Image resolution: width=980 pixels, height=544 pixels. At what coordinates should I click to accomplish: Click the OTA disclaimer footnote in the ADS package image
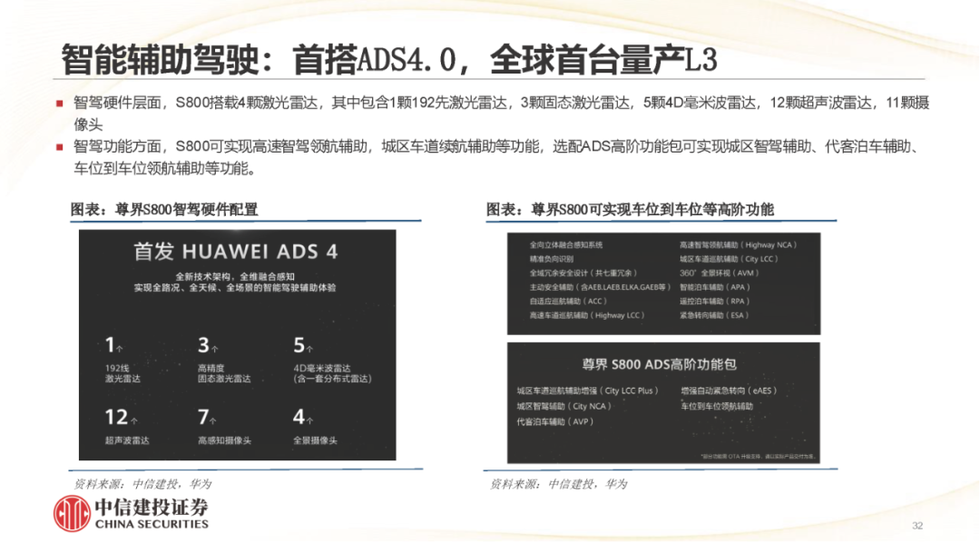(758, 457)
